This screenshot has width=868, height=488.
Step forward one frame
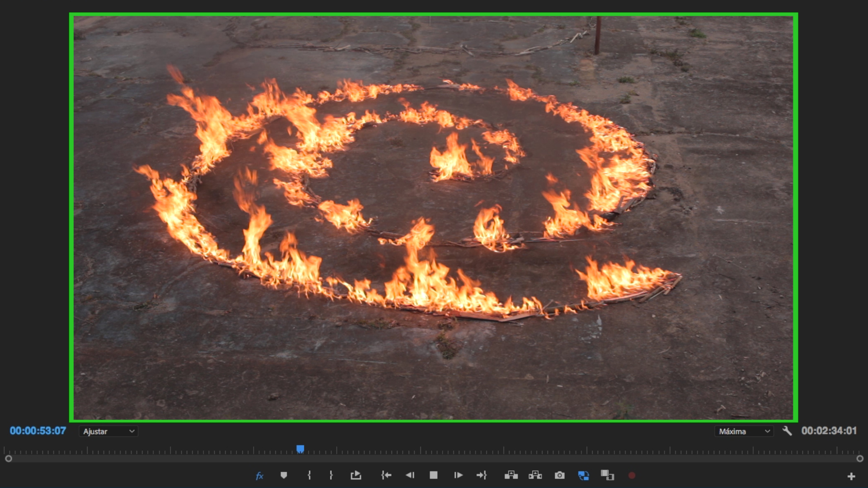click(x=458, y=475)
